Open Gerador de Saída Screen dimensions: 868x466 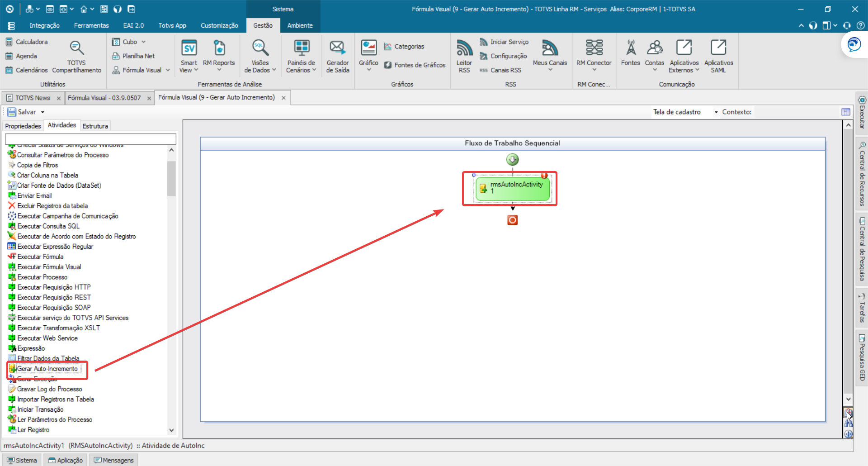click(338, 57)
